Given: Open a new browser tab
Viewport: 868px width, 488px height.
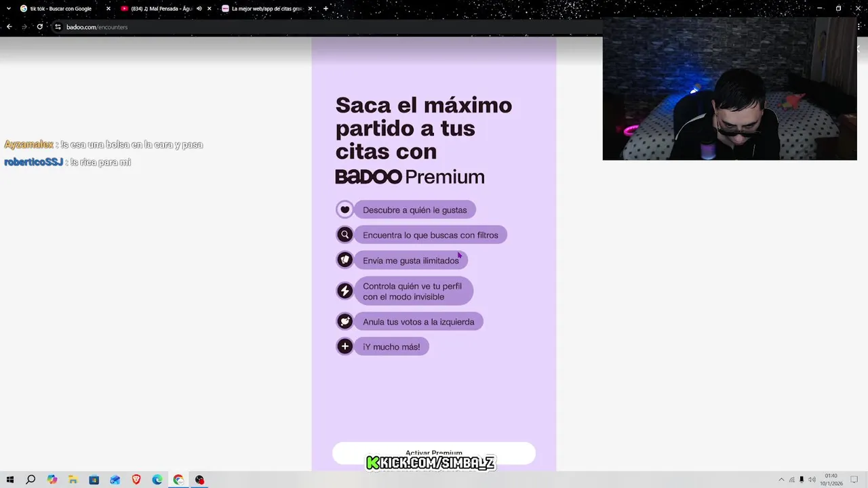Looking at the screenshot, I should click(325, 9).
